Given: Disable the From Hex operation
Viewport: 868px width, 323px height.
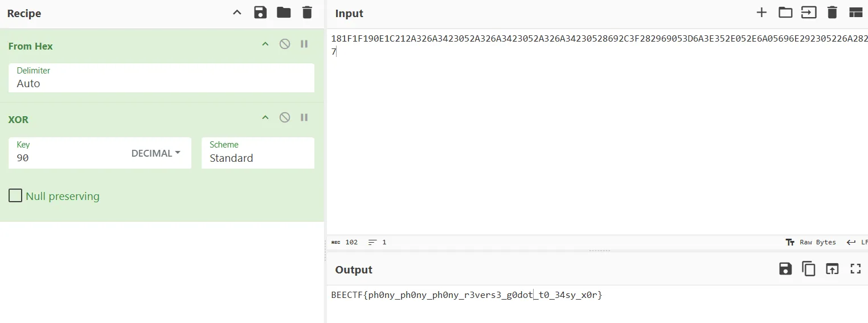Looking at the screenshot, I should pos(285,44).
